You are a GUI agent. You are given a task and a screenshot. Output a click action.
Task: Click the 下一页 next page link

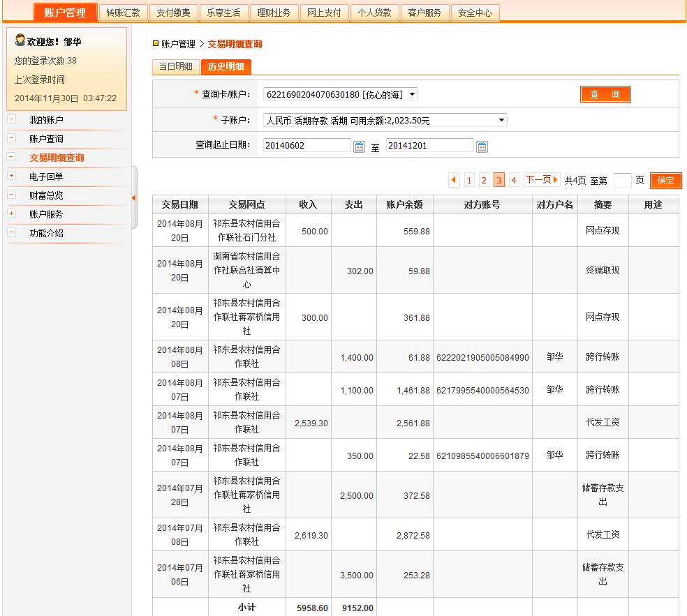[x=542, y=180]
